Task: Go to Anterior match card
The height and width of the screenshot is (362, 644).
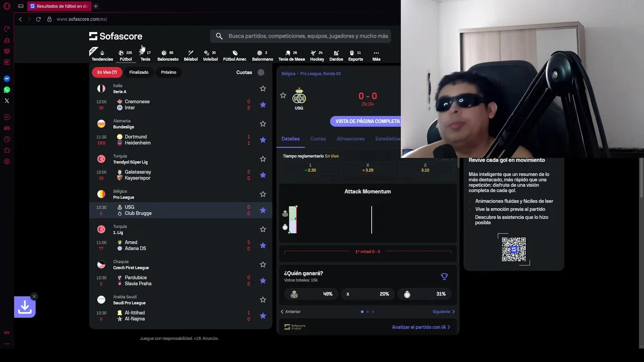Action: pos(290,312)
